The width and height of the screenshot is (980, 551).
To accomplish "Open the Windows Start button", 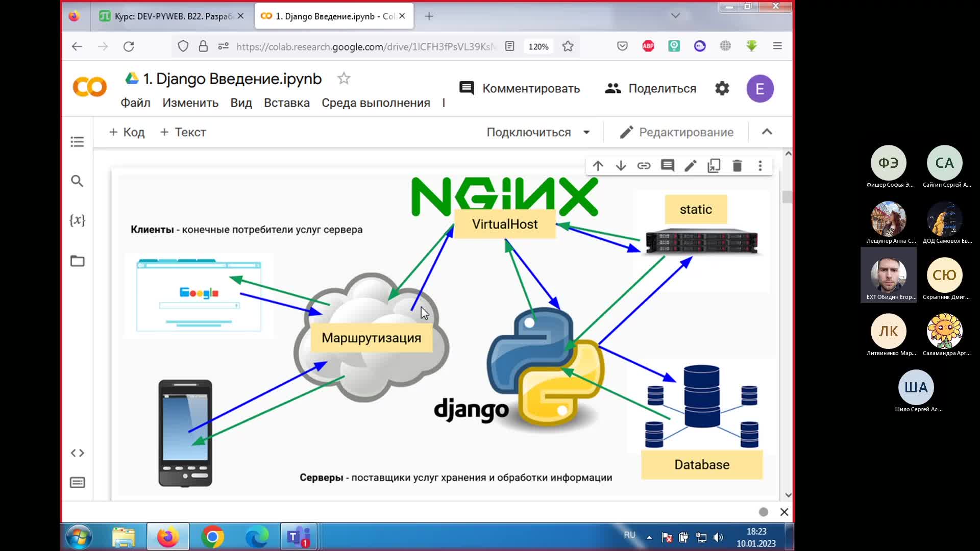I will 79,537.
